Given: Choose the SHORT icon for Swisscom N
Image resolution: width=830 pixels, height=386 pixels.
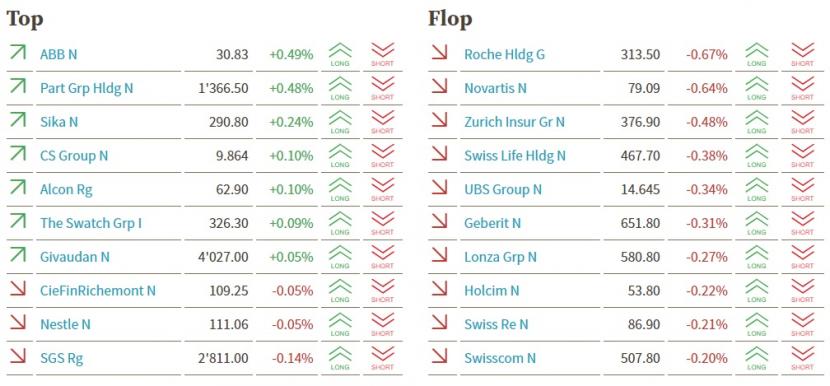Looking at the screenshot, I should pos(802,358).
